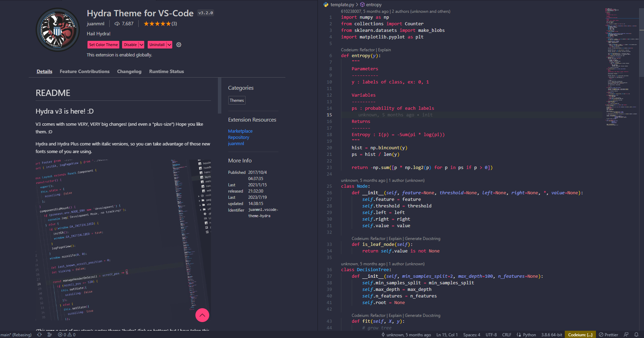Click line number 15 in the gutter
644x338 pixels.
coord(329,115)
